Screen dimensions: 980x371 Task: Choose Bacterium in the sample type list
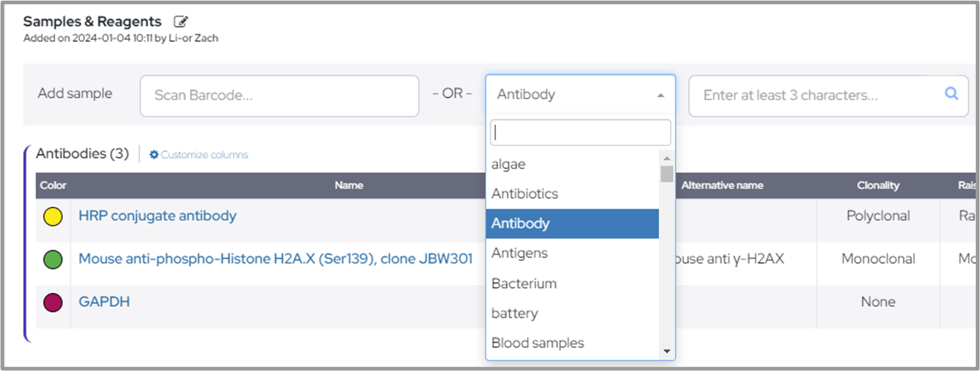[x=524, y=284]
